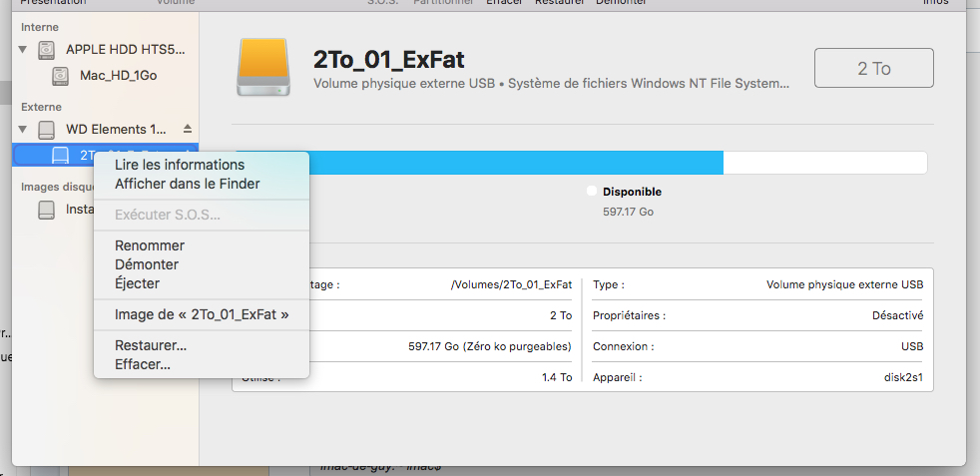The width and height of the screenshot is (980, 476).
Task: Click the Disponible legend swatch
Action: (x=592, y=192)
